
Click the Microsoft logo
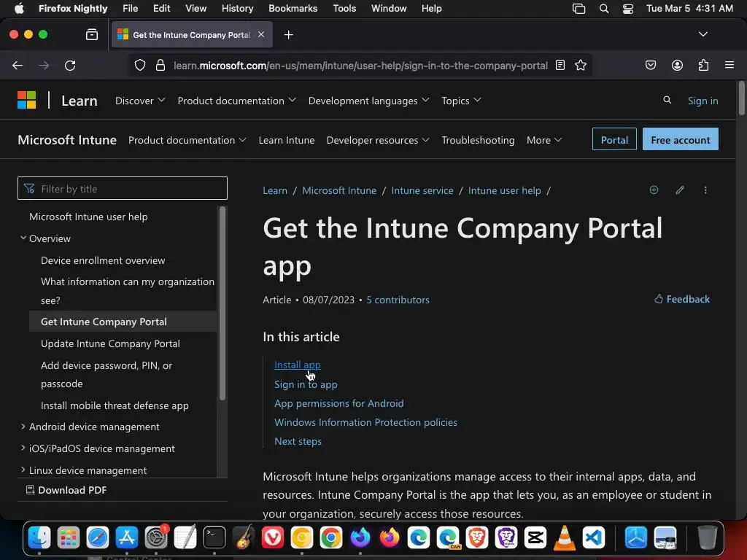(27, 101)
